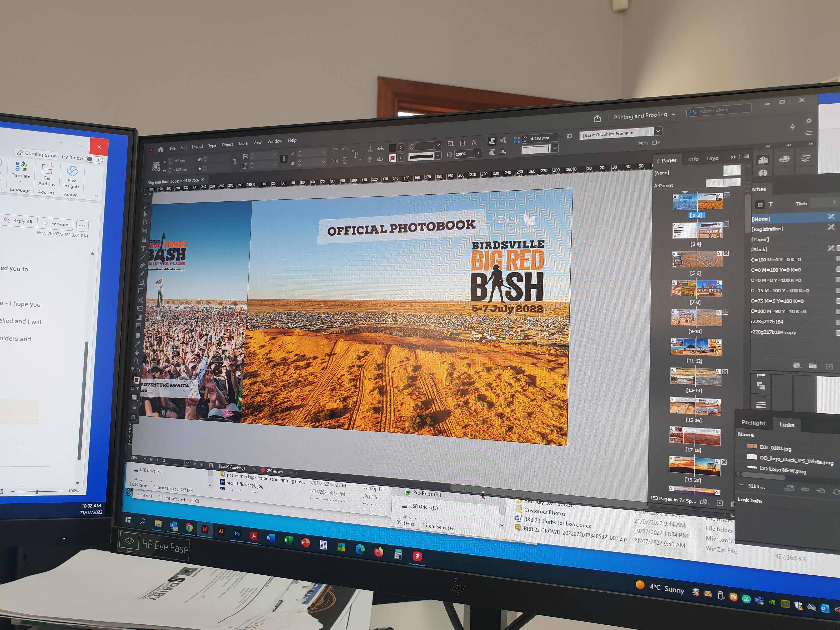840x630 pixels.
Task: Switch to the Preflight panel tab
Action: coord(753,423)
